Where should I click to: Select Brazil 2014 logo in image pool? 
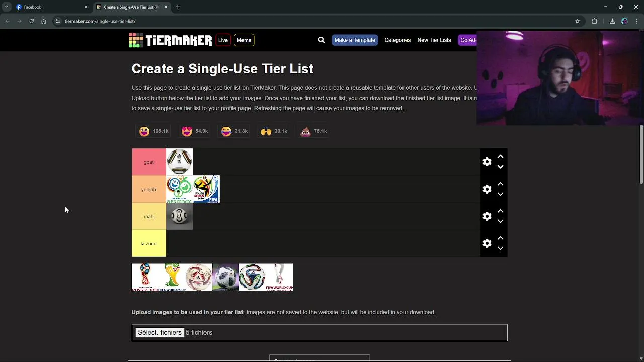pos(172,277)
